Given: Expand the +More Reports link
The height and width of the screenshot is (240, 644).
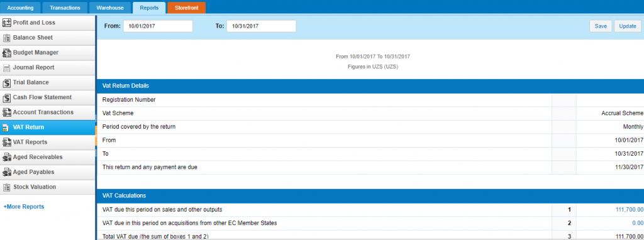Looking at the screenshot, I should [24, 207].
